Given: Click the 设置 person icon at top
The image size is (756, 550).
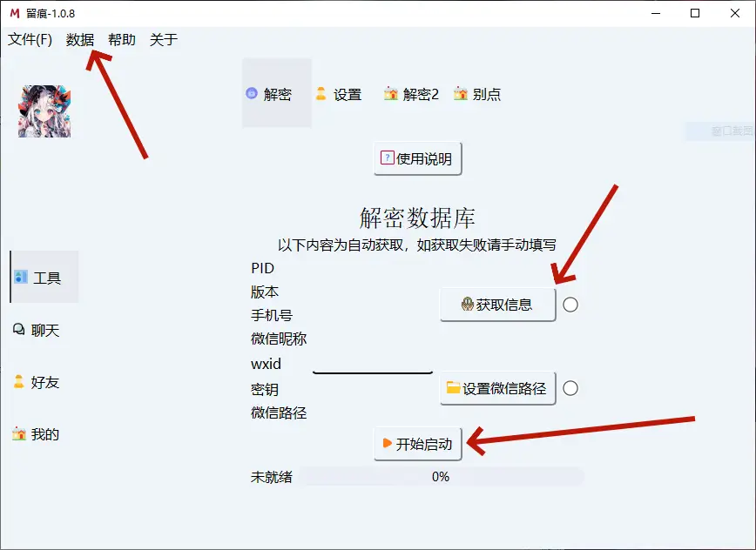Looking at the screenshot, I should click(321, 93).
